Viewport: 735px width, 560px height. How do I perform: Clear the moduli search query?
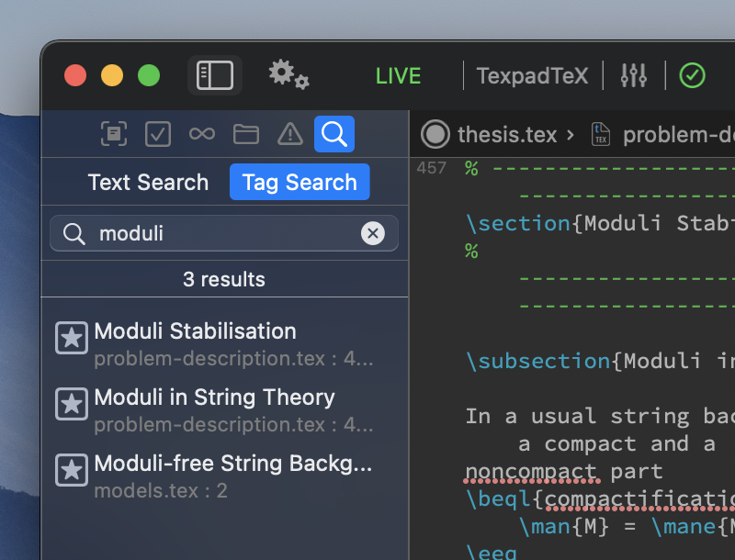(373, 233)
